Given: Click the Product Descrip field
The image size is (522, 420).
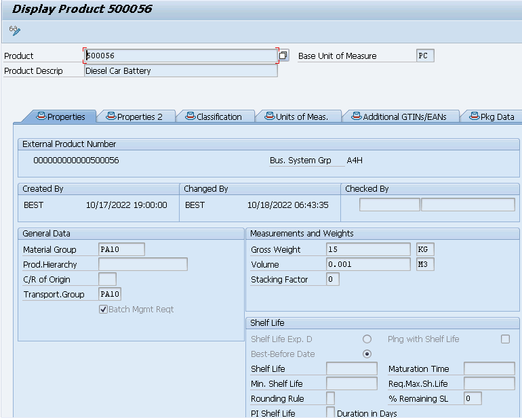Looking at the screenshot, I should 181,70.
